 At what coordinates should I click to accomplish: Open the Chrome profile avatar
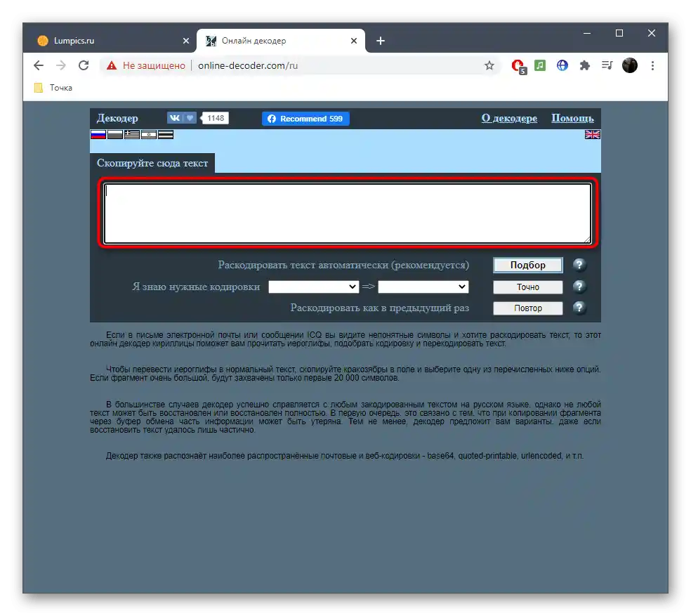(x=630, y=66)
